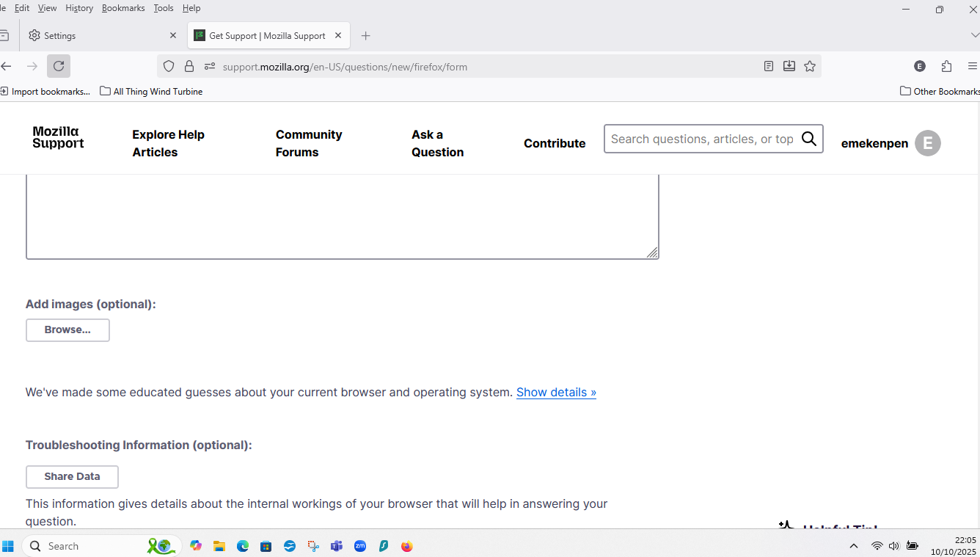Open a new tab with the plus icon
Viewport: 980px width, 557px height.
click(366, 35)
